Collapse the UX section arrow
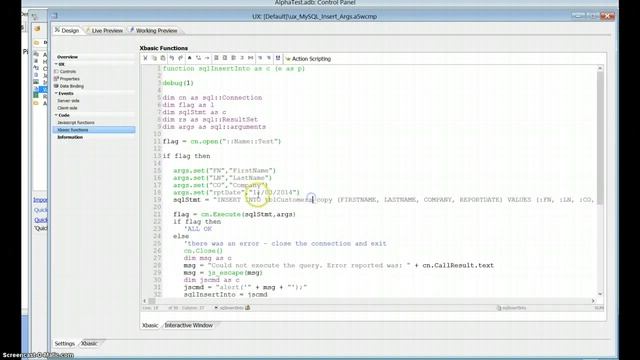This screenshot has height=360, width=640. [56, 64]
